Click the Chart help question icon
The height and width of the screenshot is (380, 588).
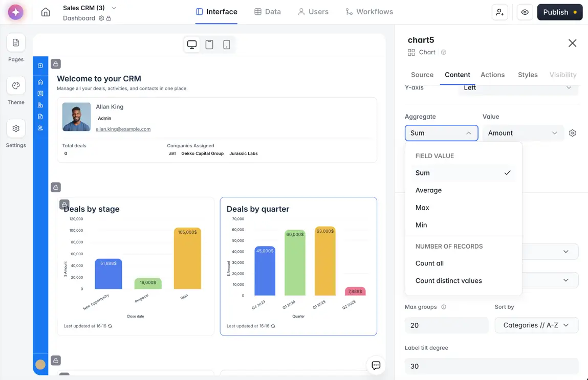tap(444, 52)
